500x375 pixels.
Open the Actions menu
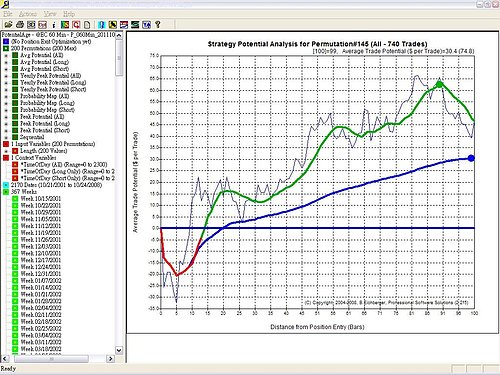28,14
